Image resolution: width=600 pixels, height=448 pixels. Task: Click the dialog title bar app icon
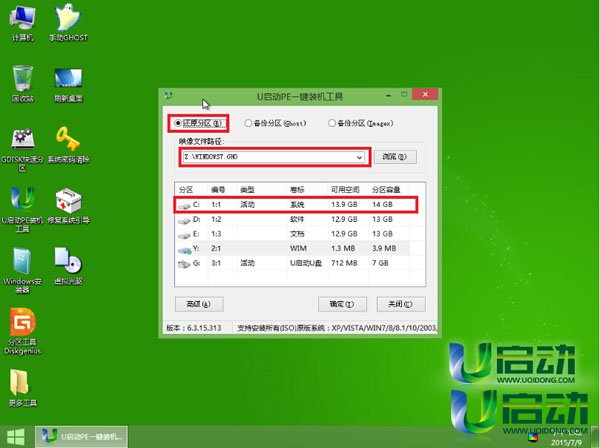(168, 96)
